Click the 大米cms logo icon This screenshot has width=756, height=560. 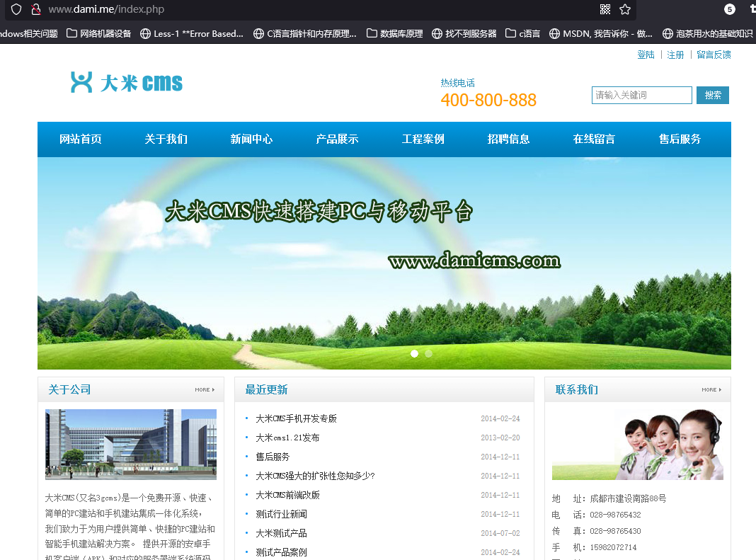(x=80, y=81)
